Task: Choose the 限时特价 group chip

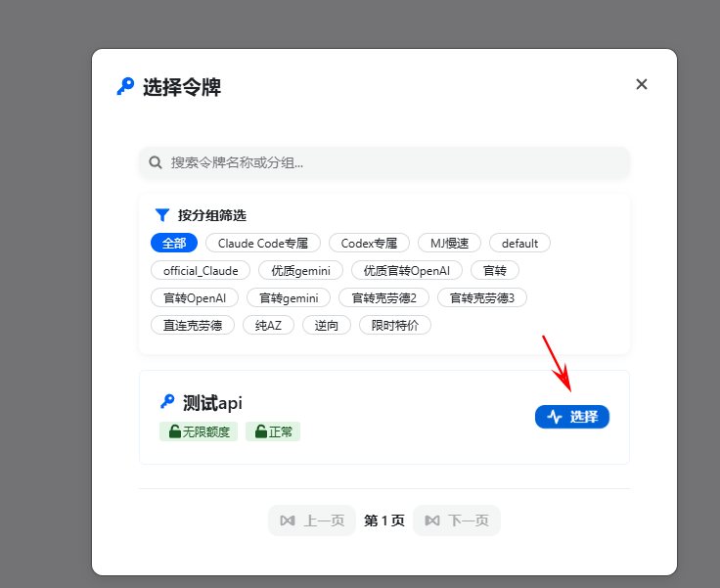Action: [x=395, y=325]
